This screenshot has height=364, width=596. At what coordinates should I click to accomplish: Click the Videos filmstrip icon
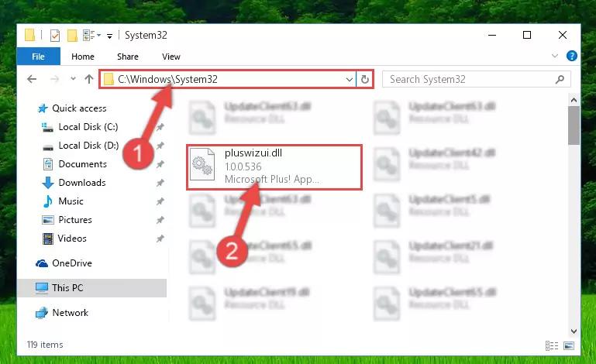pyautogui.click(x=48, y=239)
